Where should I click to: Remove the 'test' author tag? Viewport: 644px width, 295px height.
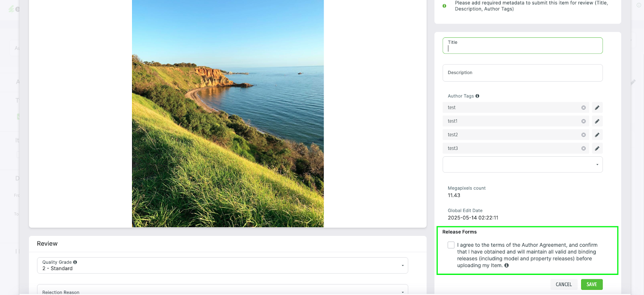click(x=583, y=108)
